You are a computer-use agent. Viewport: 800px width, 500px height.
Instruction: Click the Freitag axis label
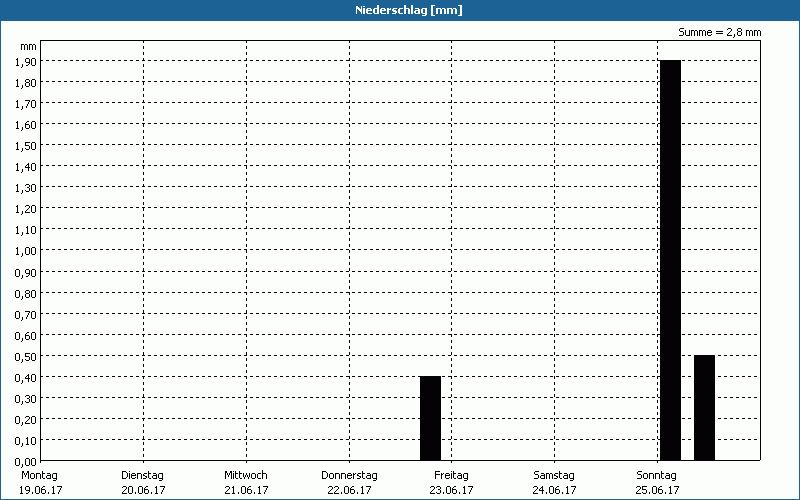click(451, 475)
